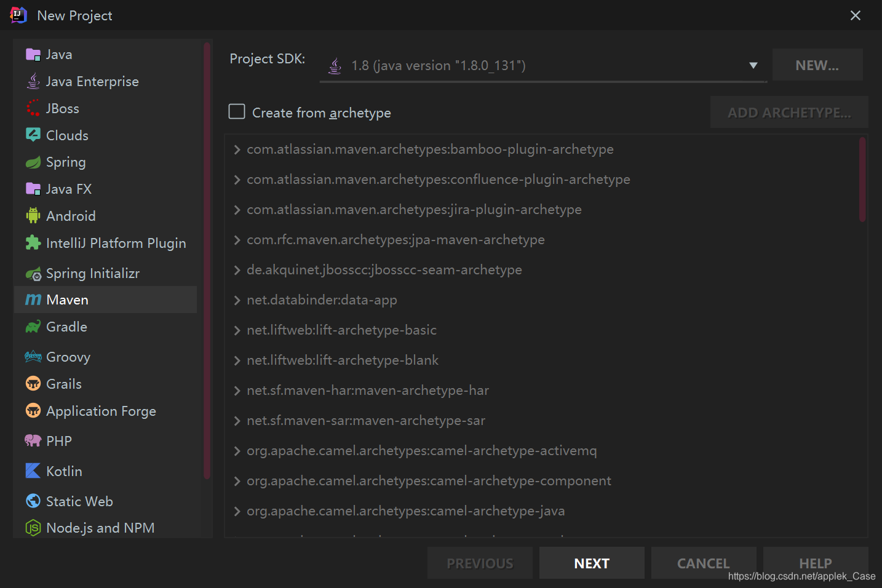Expand jira-plugin-archetype node
The image size is (882, 588).
pos(237,210)
